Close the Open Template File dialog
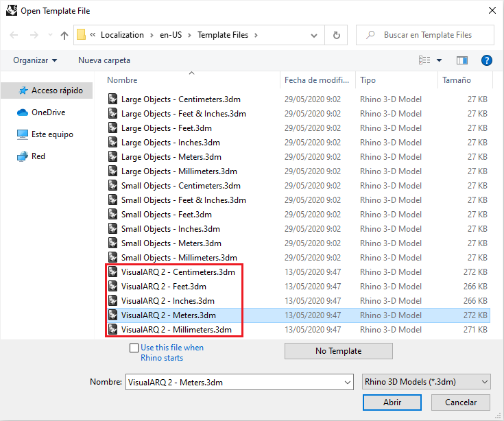This screenshot has width=504, height=421. (x=492, y=10)
